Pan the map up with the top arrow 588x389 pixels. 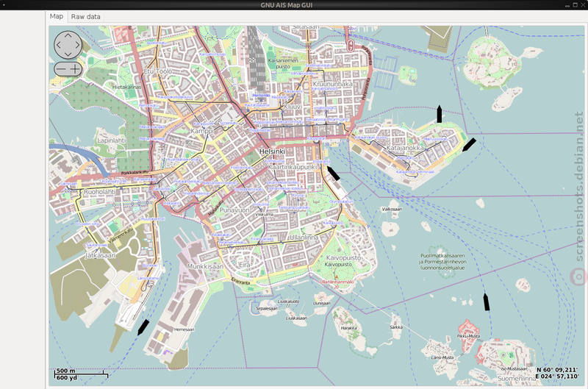68,35
